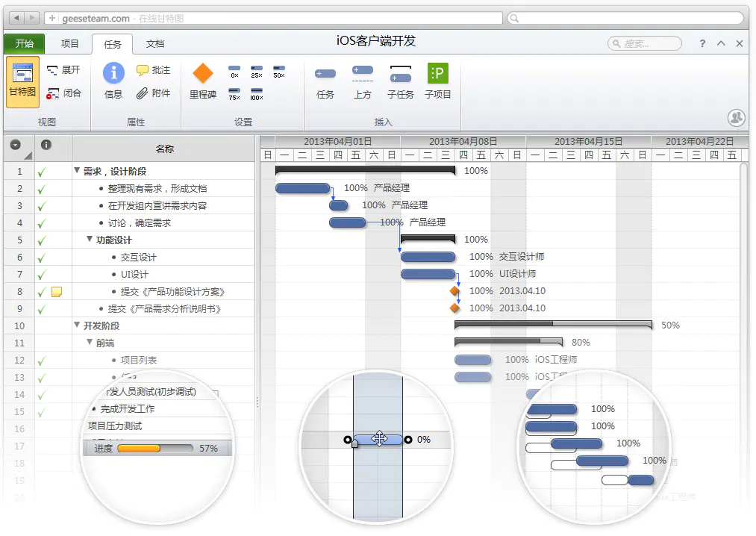Screen dimensions: 756x536
Task: Click the browser search field
Action: (625, 18)
